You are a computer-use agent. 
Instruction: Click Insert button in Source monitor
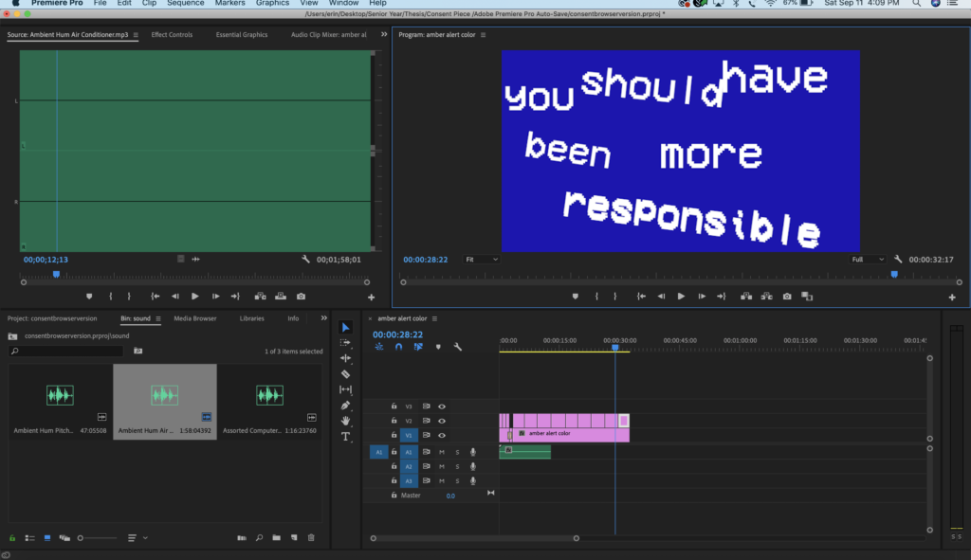[260, 297]
